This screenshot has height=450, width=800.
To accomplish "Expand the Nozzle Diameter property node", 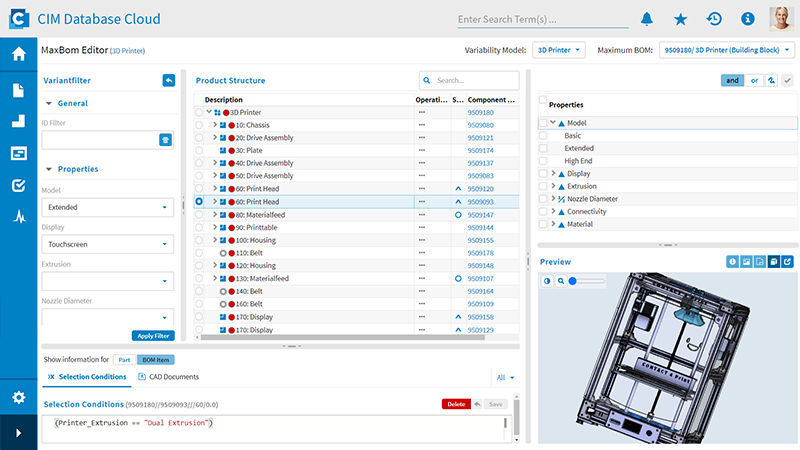I will [553, 199].
